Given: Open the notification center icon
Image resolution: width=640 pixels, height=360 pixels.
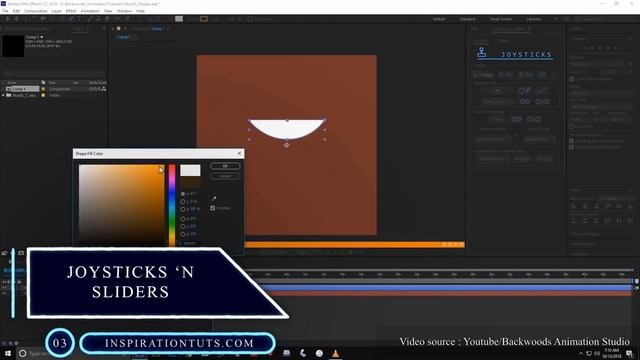Looking at the screenshot, I should click(x=630, y=353).
